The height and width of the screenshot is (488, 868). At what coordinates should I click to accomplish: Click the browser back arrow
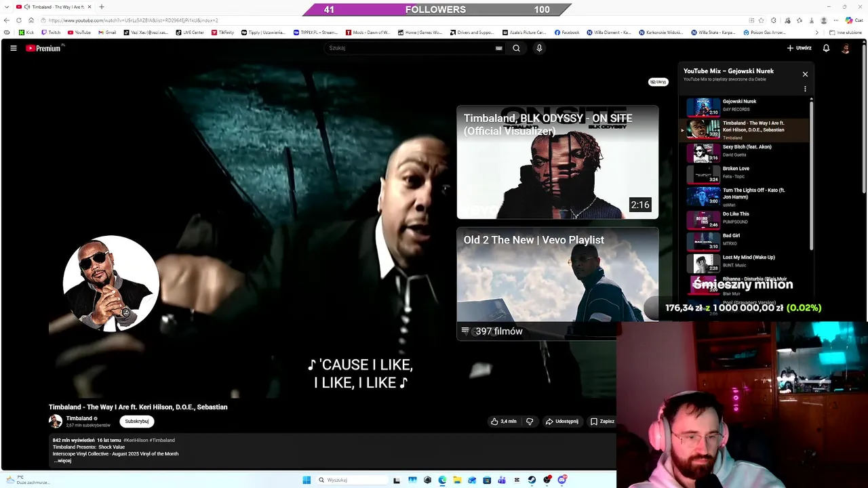(x=7, y=20)
